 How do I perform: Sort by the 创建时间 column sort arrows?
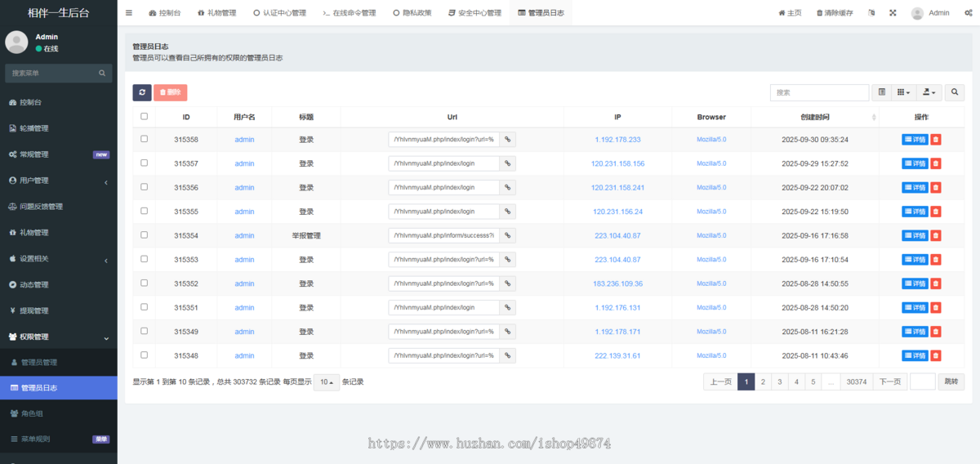(x=874, y=117)
